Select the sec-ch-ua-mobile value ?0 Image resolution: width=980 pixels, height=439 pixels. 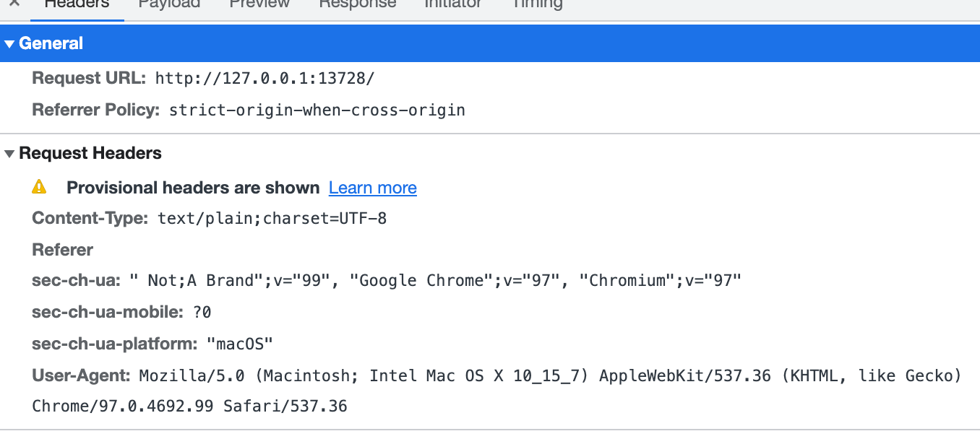click(202, 313)
